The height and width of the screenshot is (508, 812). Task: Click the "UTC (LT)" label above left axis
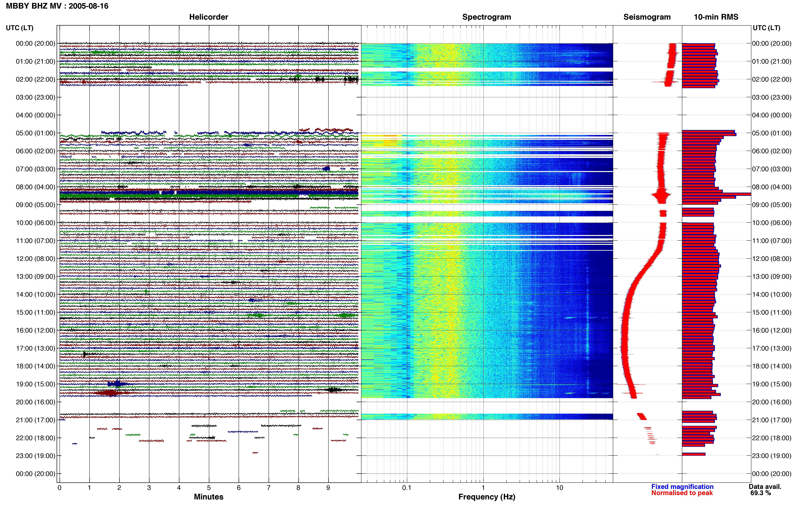[19, 28]
